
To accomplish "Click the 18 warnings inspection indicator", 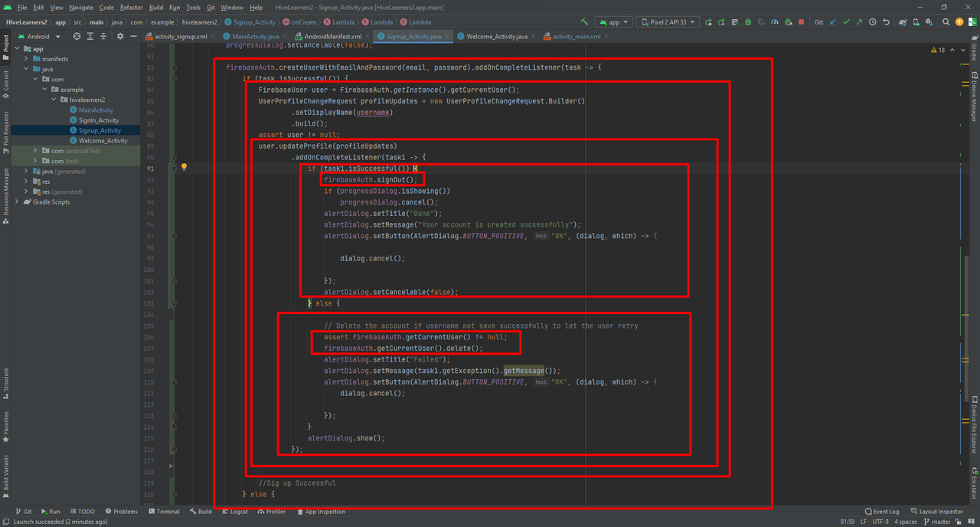I will click(x=938, y=50).
